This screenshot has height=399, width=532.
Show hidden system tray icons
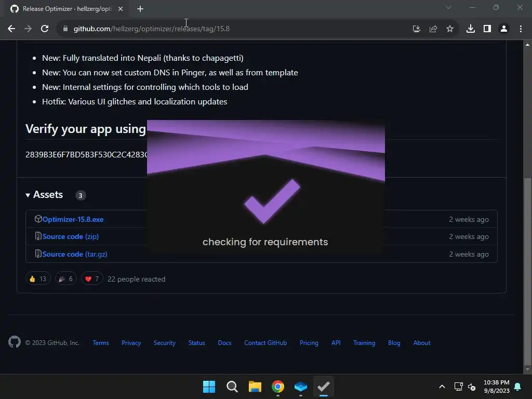(442, 387)
